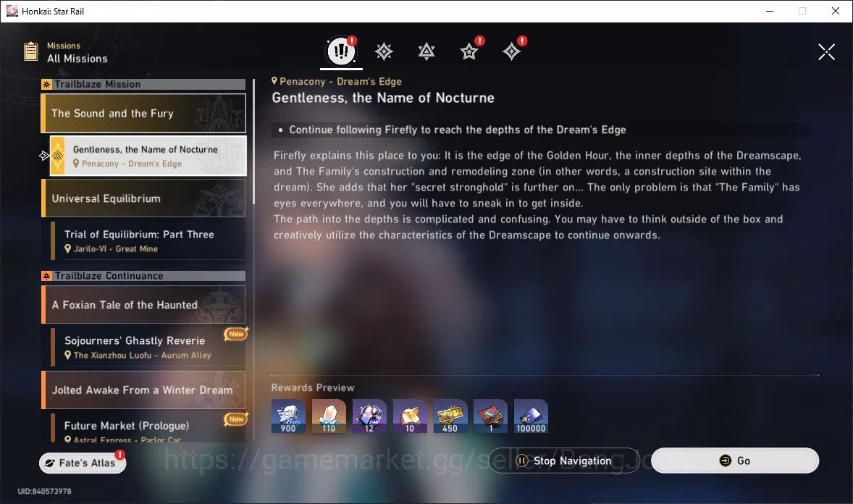View the 100000 credits reward
853x504 pixels.
[531, 416]
